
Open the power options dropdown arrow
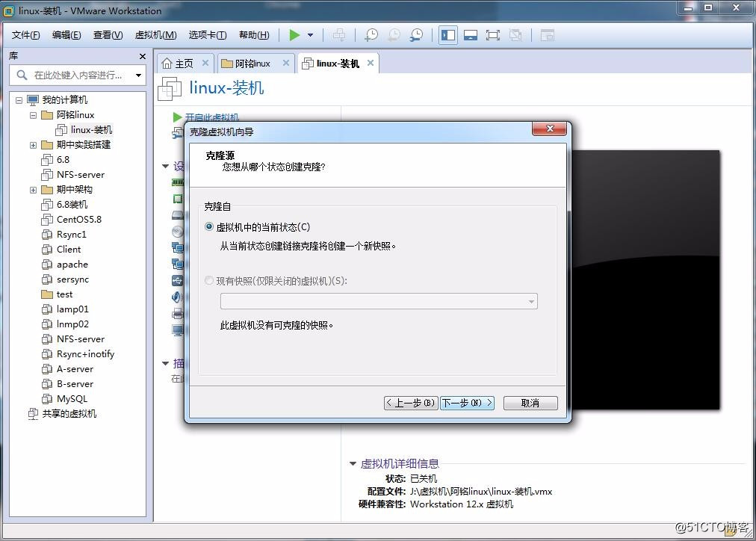311,35
